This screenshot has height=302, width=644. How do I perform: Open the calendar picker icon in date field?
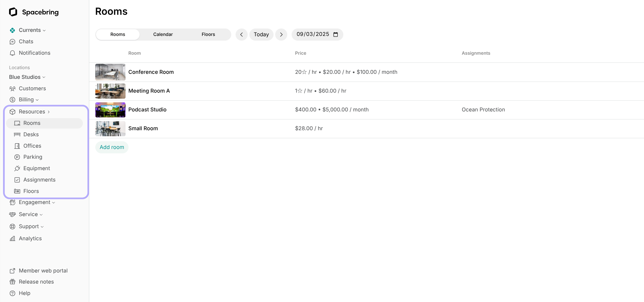tap(336, 35)
